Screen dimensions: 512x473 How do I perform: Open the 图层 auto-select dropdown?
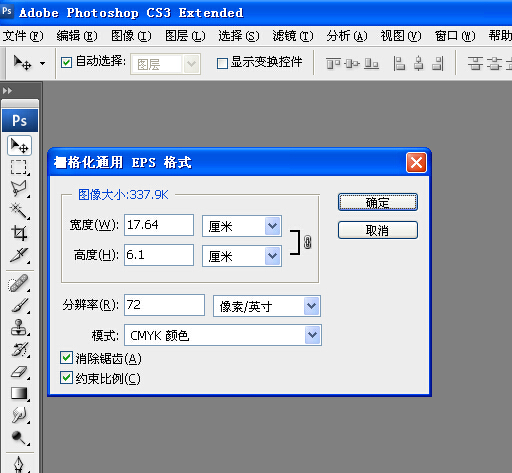(x=165, y=64)
